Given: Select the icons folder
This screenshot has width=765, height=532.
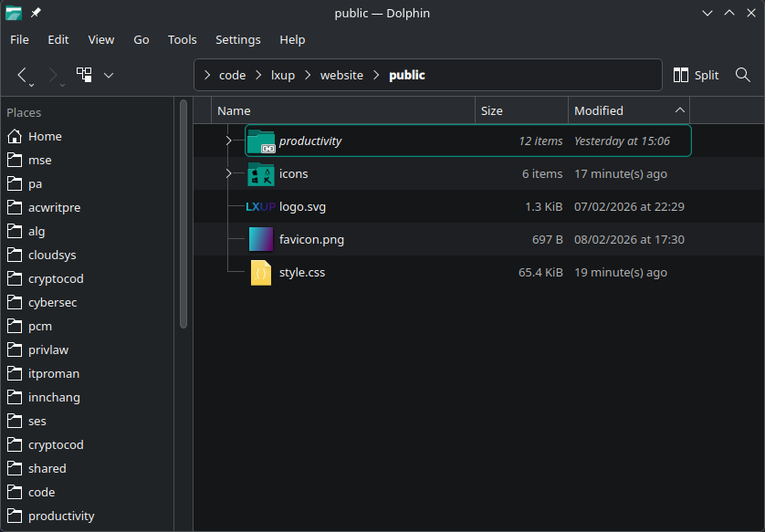Looking at the screenshot, I should 294,173.
